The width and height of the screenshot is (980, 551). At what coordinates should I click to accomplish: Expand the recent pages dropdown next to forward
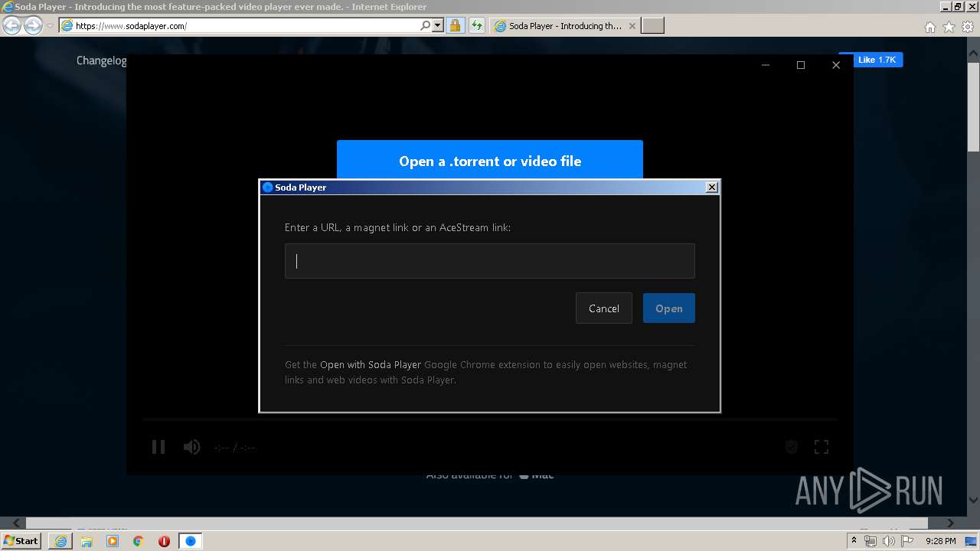coord(50,26)
